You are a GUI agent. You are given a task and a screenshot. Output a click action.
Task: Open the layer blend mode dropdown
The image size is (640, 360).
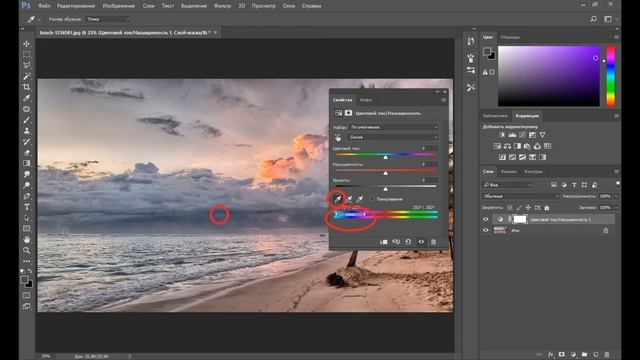(x=521, y=196)
